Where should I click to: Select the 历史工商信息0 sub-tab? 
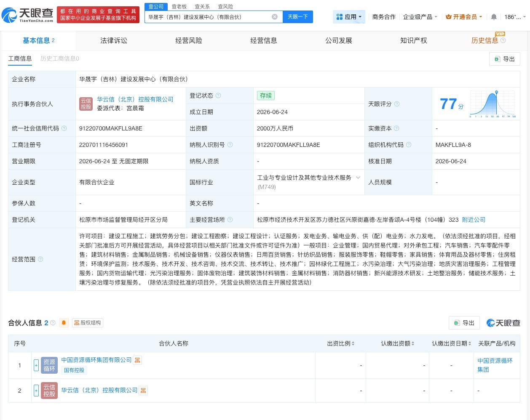coord(60,58)
